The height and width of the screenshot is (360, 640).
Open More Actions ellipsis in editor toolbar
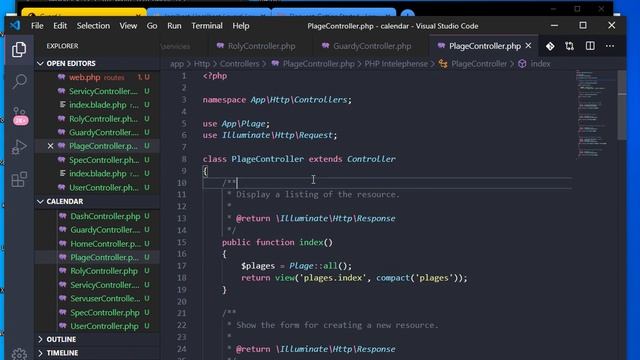(610, 46)
